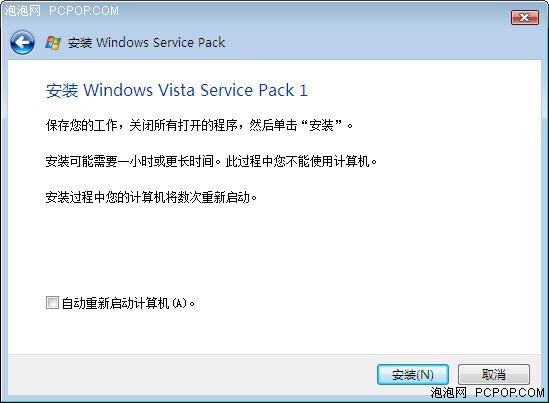Click the 自动重新启动计算机(A) checkbox label text

pyautogui.click(x=128, y=303)
